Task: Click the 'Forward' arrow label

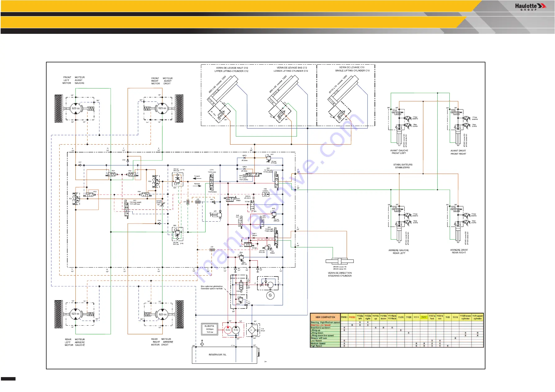Action: pos(197,176)
